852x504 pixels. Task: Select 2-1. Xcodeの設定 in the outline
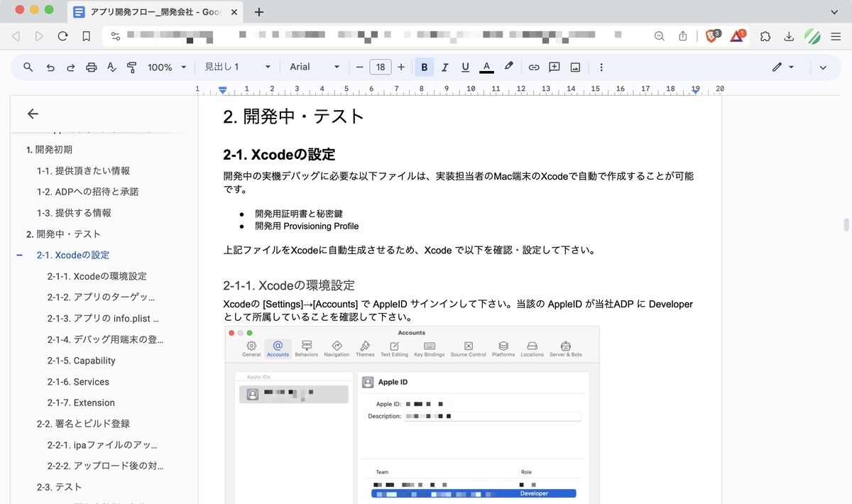[73, 255]
